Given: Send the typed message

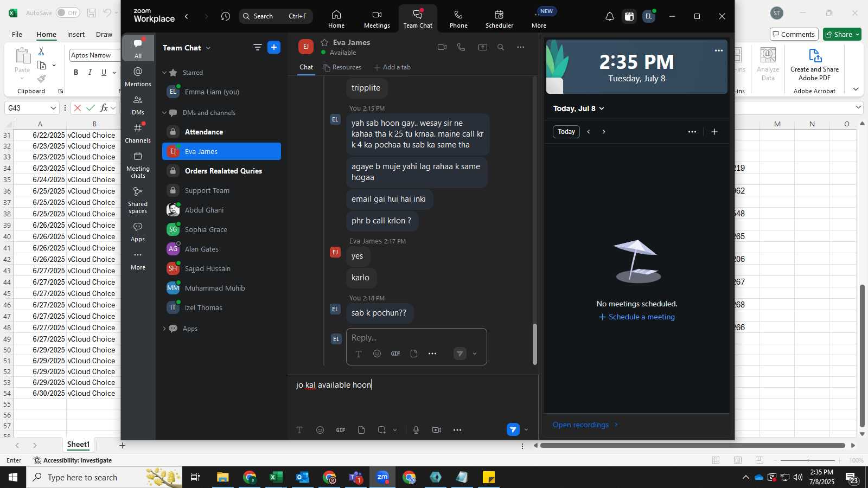Looking at the screenshot, I should click(x=513, y=429).
